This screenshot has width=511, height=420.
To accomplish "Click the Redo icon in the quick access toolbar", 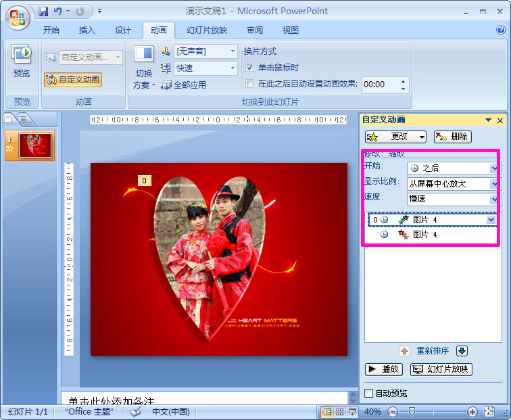I will (80, 11).
